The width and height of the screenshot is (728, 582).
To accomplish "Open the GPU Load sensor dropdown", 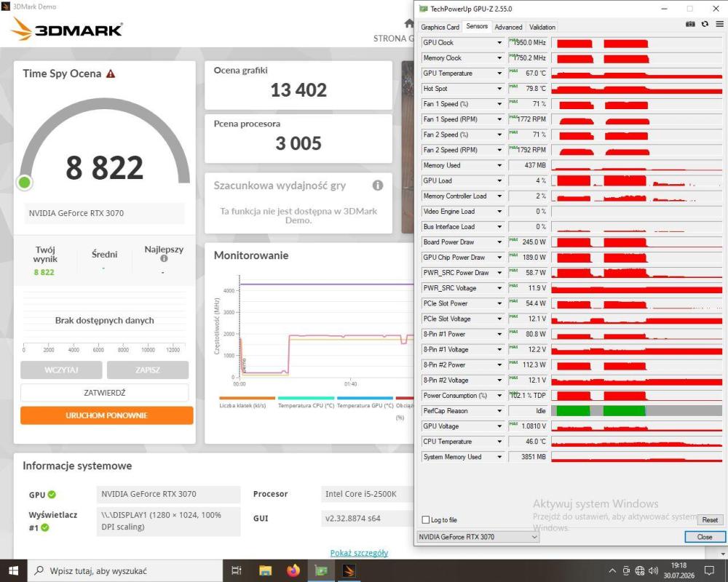I will coord(499,180).
